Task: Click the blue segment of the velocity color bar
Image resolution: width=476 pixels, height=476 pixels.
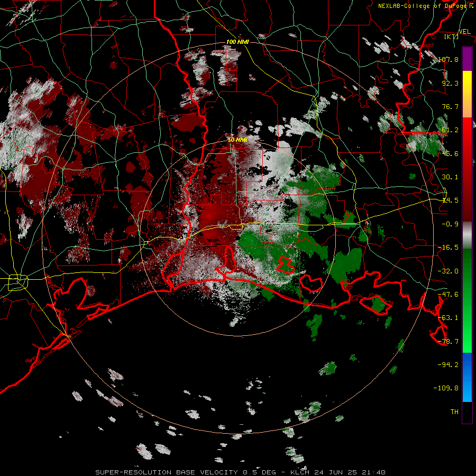Action: [467, 377]
